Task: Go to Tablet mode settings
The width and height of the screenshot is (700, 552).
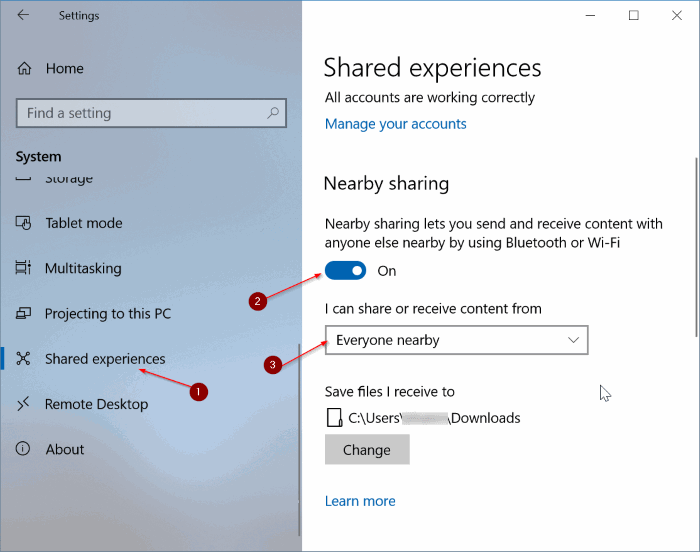Action: point(83,223)
